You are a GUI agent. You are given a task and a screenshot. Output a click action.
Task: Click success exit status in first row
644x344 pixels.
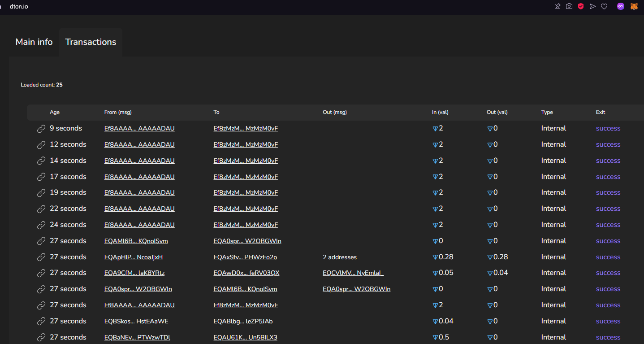coord(608,129)
